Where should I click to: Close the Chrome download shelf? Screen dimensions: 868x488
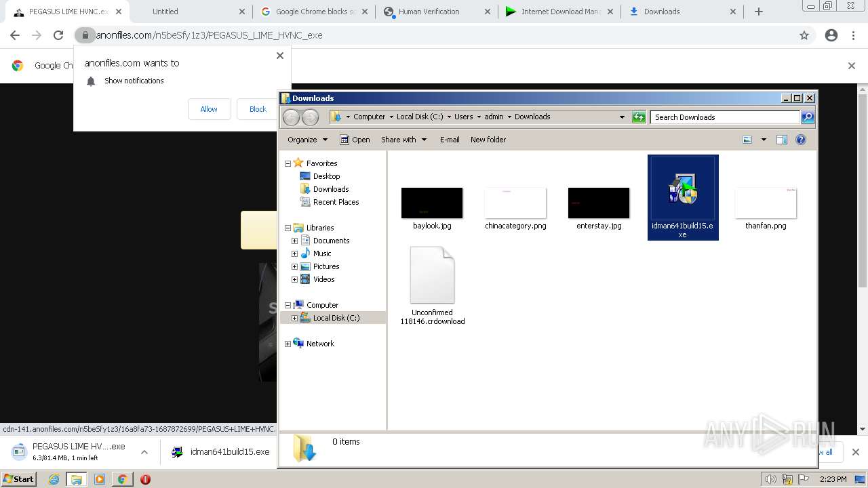855,452
